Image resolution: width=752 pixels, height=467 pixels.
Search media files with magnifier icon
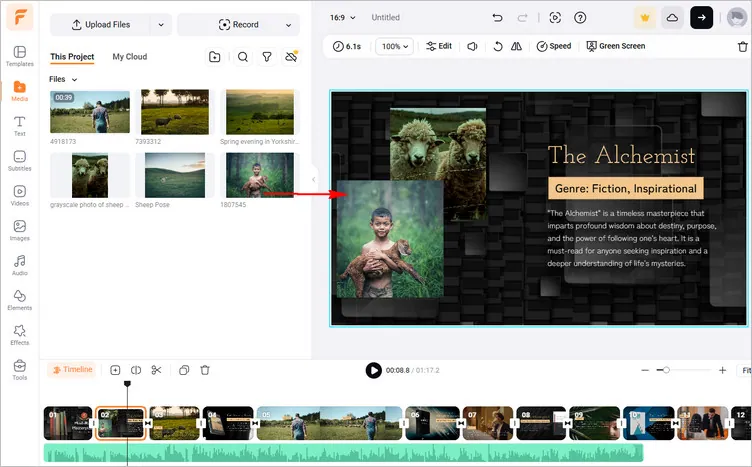(x=243, y=57)
